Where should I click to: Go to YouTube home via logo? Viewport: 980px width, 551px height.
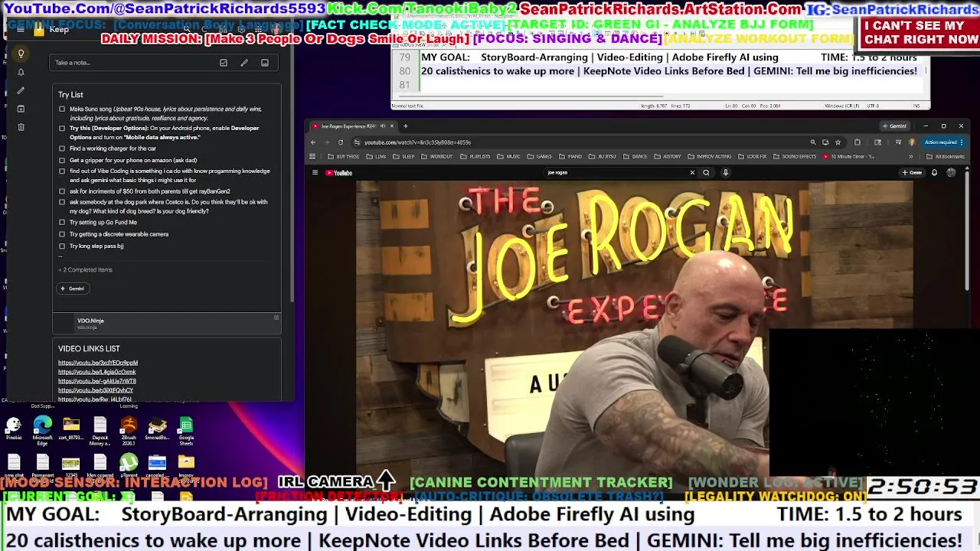[339, 173]
